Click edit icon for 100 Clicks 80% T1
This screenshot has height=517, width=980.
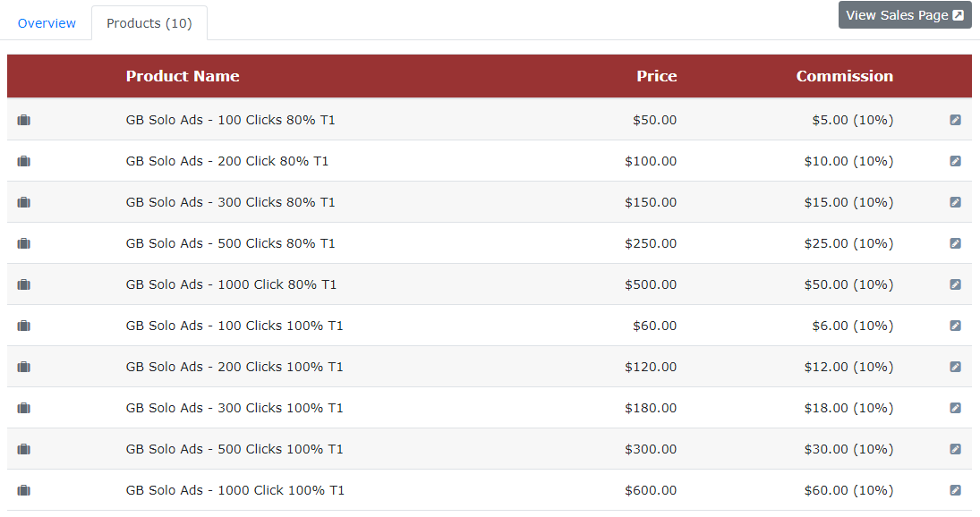tap(955, 120)
